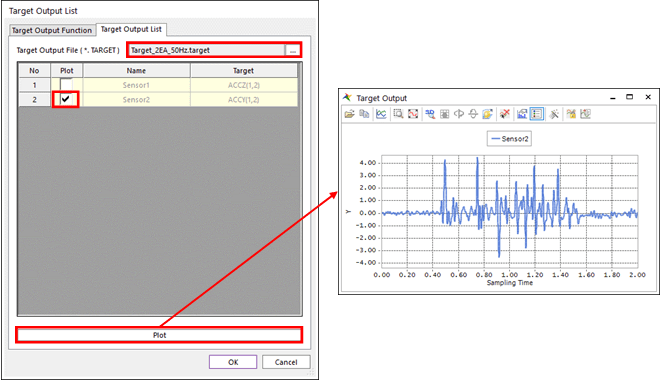The width and height of the screenshot is (660, 380).
Task: Click the 'Target' column header
Action: [244, 71]
